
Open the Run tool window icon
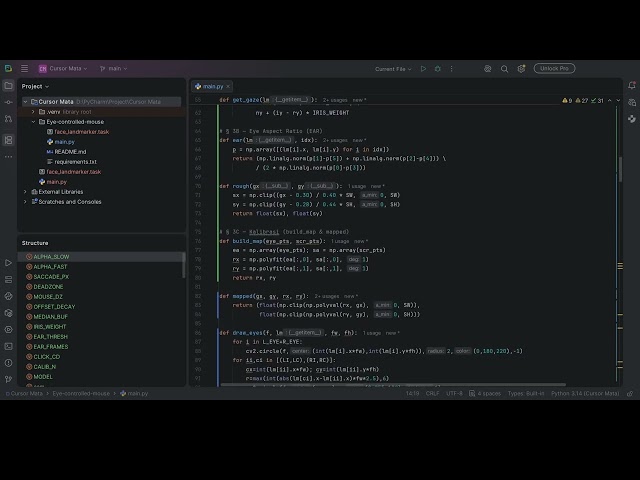point(8,263)
